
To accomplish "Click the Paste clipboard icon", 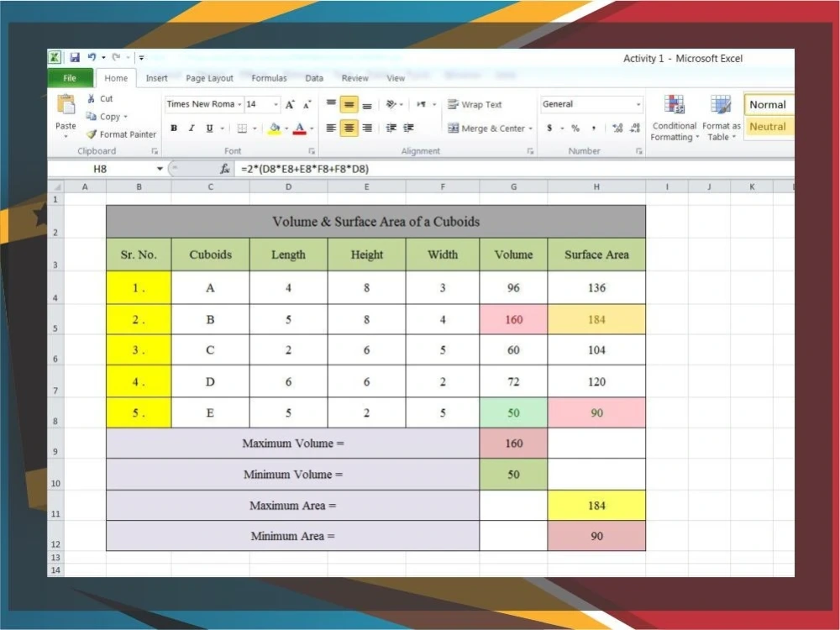I will pyautogui.click(x=66, y=104).
